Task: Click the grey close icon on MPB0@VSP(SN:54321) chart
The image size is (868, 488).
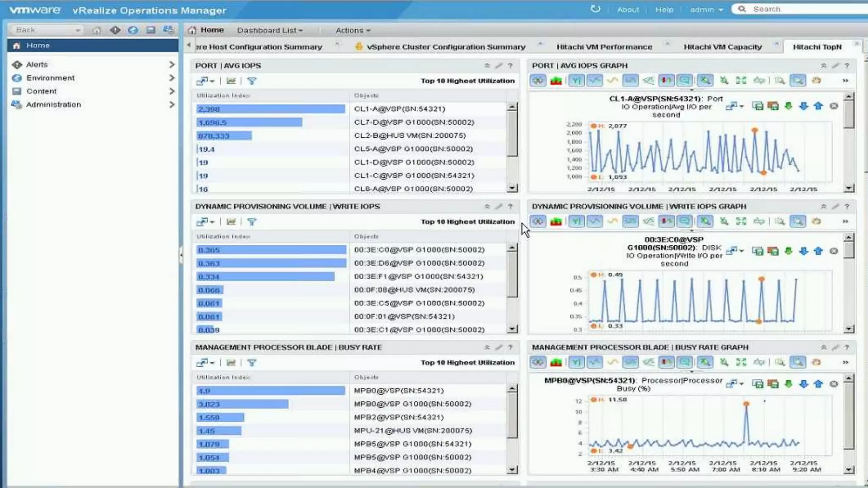Action: coord(834,384)
